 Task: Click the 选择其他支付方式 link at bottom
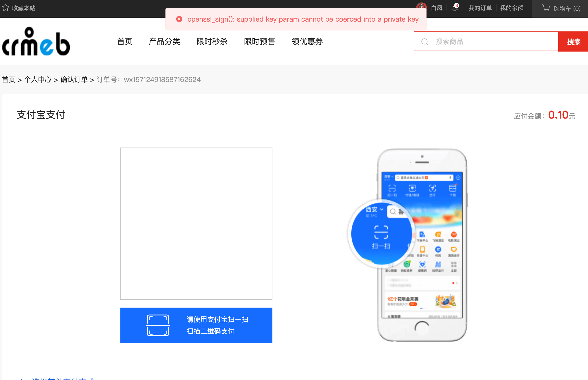63,379
